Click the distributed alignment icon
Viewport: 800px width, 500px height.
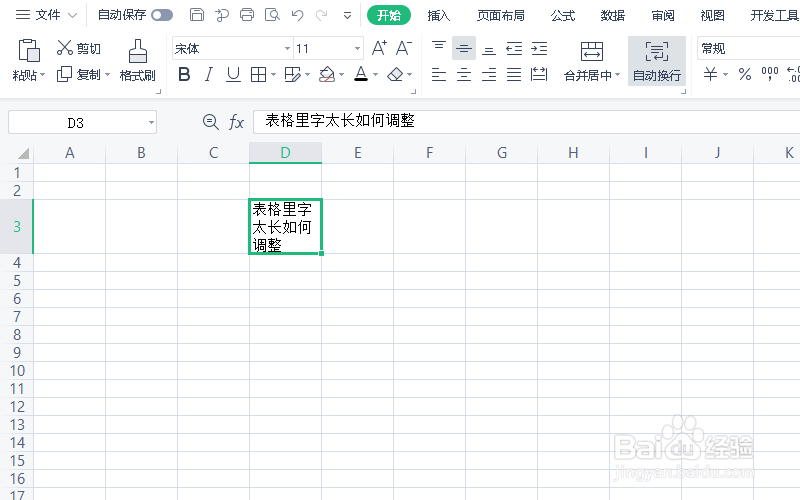539,74
